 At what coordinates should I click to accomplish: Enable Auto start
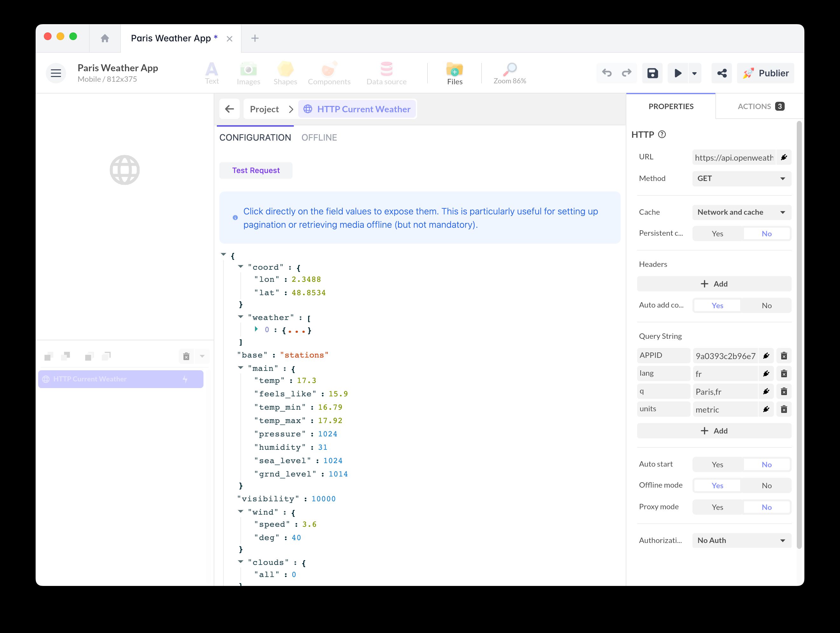717,464
